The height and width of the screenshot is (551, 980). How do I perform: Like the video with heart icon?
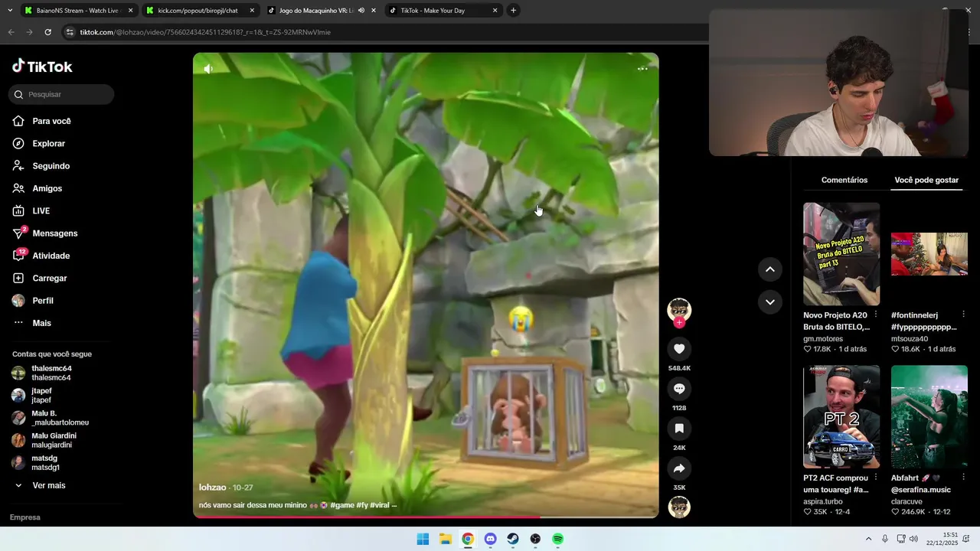point(679,349)
